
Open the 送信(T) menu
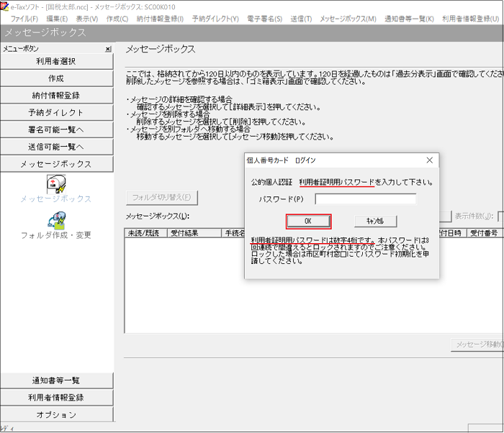click(x=301, y=18)
